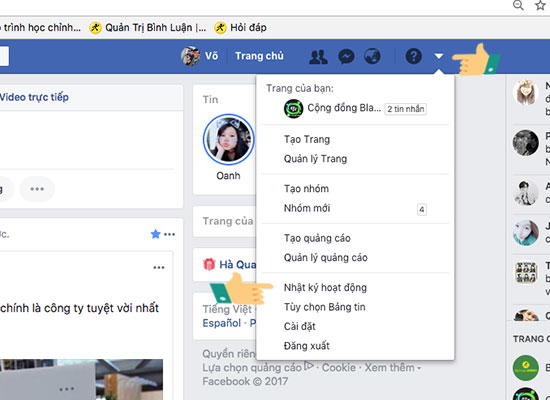The width and height of the screenshot is (550, 400).
Task: Click the Cookie footer link
Action: pyautogui.click(x=339, y=367)
